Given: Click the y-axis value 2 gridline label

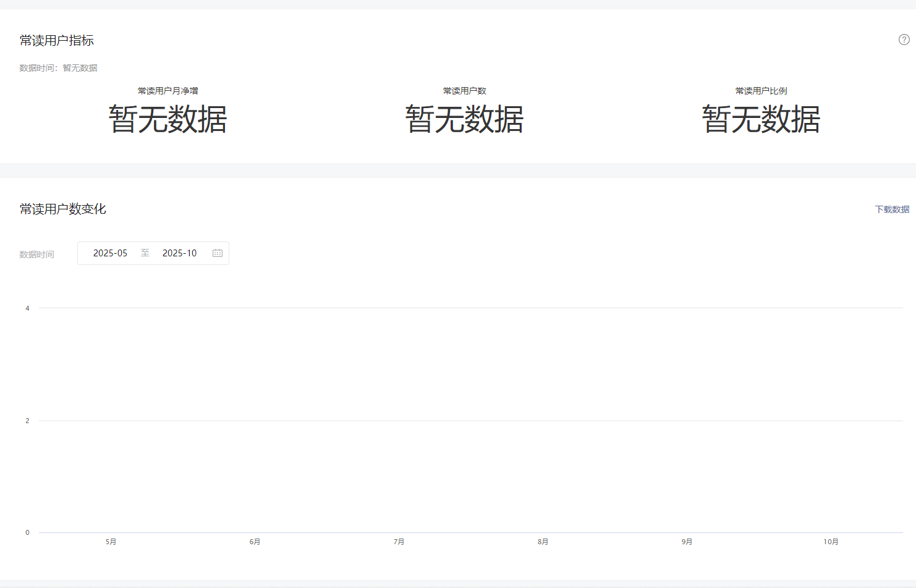Looking at the screenshot, I should 27,421.
